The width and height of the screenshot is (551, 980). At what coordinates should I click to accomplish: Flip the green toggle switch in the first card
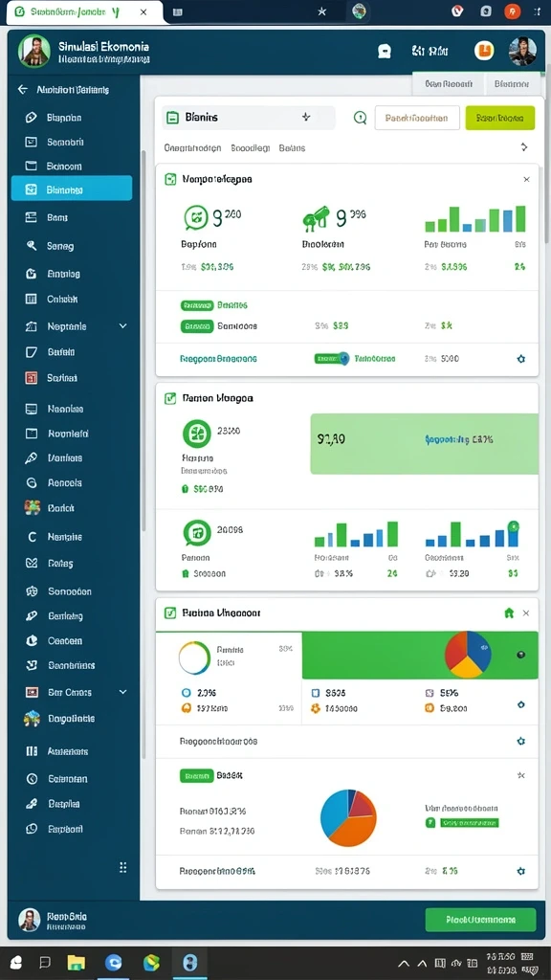(x=331, y=359)
